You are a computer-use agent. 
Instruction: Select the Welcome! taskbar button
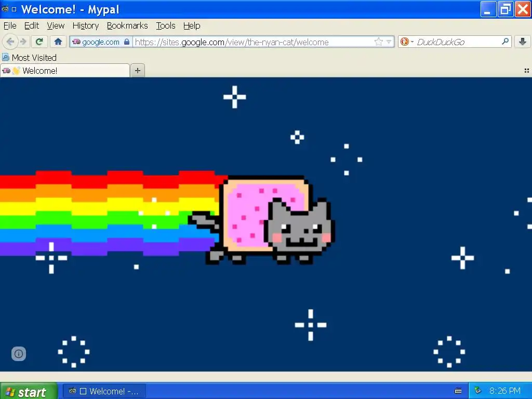(104, 391)
